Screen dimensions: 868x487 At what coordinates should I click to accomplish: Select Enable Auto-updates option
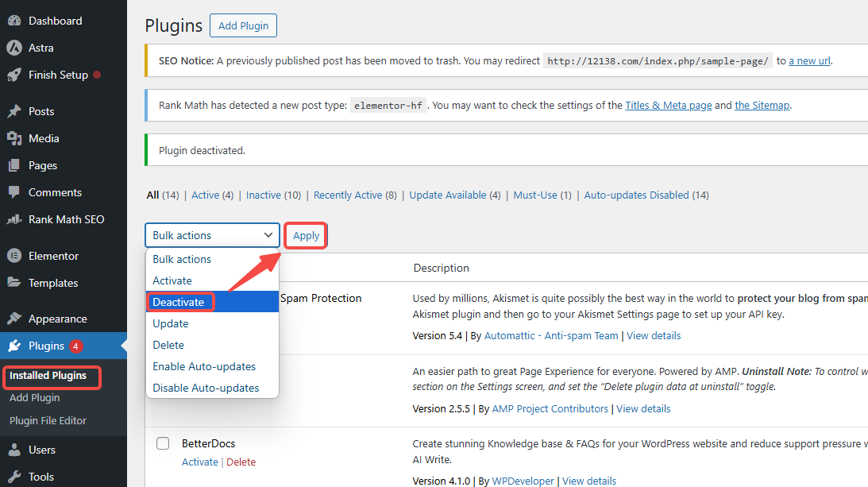click(x=204, y=366)
